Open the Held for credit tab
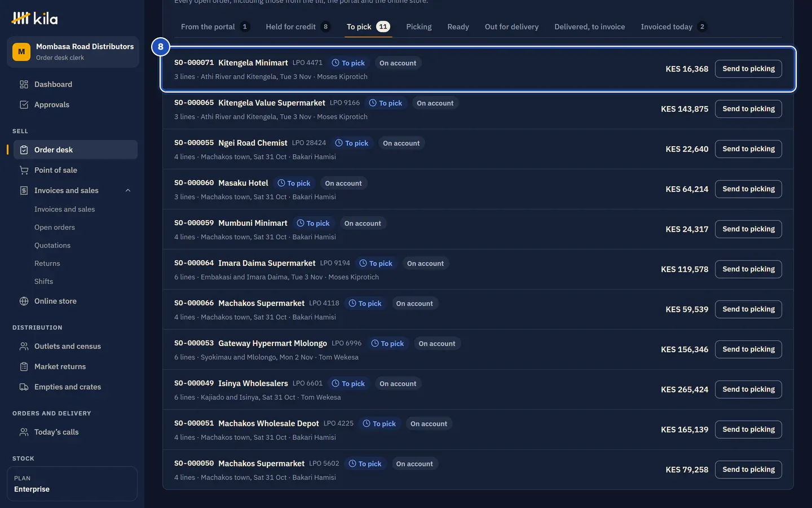Image resolution: width=812 pixels, height=508 pixels. point(297,27)
